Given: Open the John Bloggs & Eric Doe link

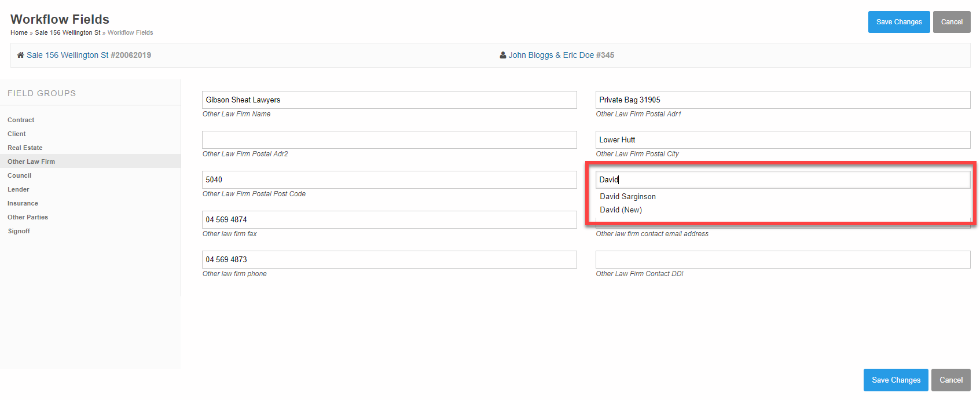Looking at the screenshot, I should click(551, 55).
